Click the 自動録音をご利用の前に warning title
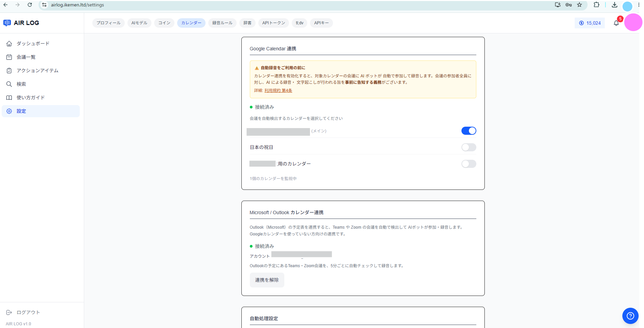This screenshot has width=644, height=328. tap(283, 68)
